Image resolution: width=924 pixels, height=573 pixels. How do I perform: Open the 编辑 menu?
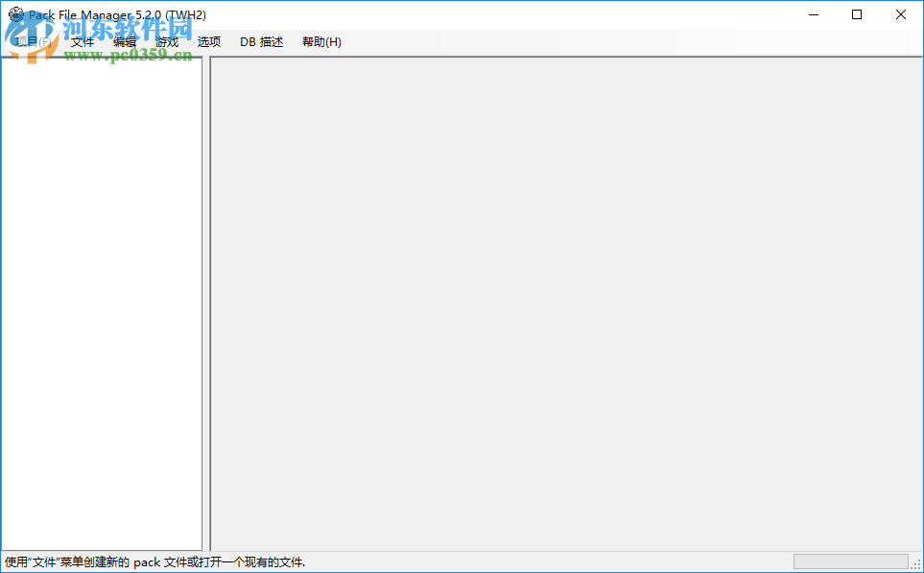(124, 41)
